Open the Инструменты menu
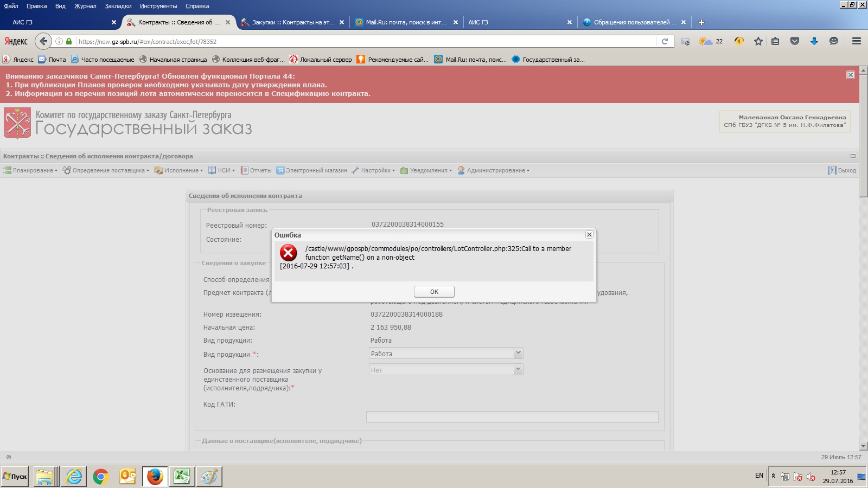This screenshot has height=488, width=868. click(x=158, y=6)
